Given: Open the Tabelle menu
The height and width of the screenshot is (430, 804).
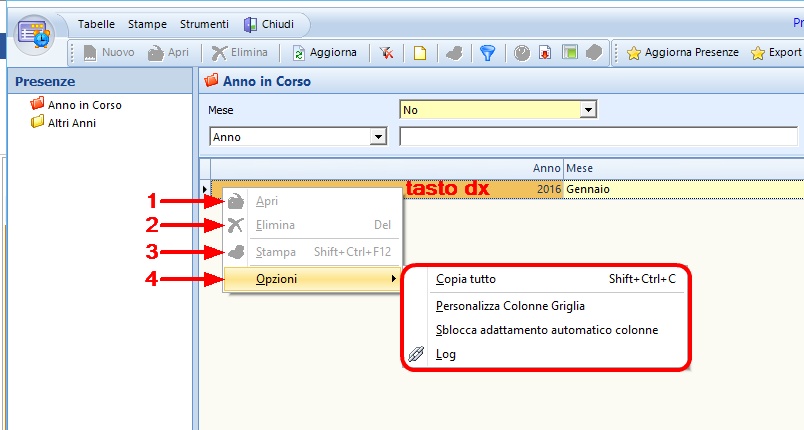Looking at the screenshot, I should pos(96,23).
